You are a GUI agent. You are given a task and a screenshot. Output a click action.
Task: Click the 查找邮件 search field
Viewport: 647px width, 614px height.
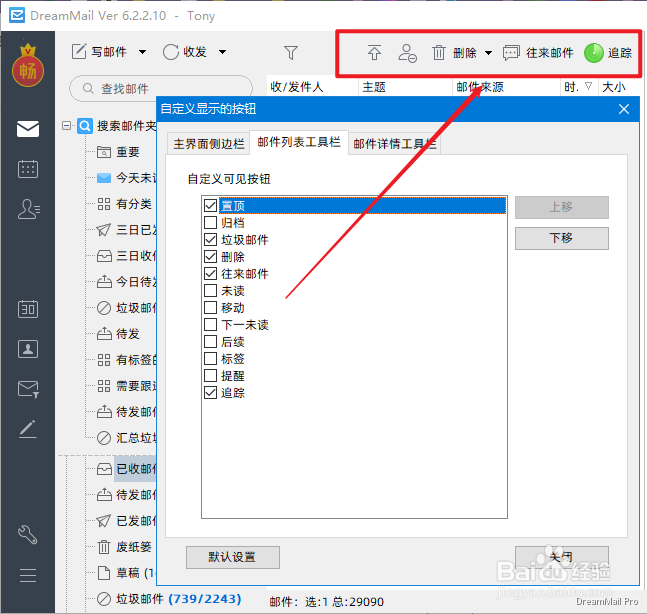[x=161, y=88]
